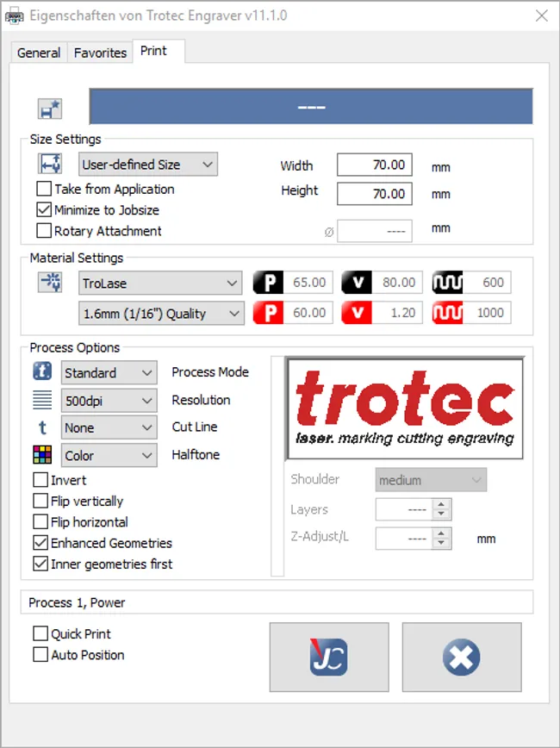This screenshot has width=560, height=748.
Task: Click the Width input field
Action: coord(375,165)
